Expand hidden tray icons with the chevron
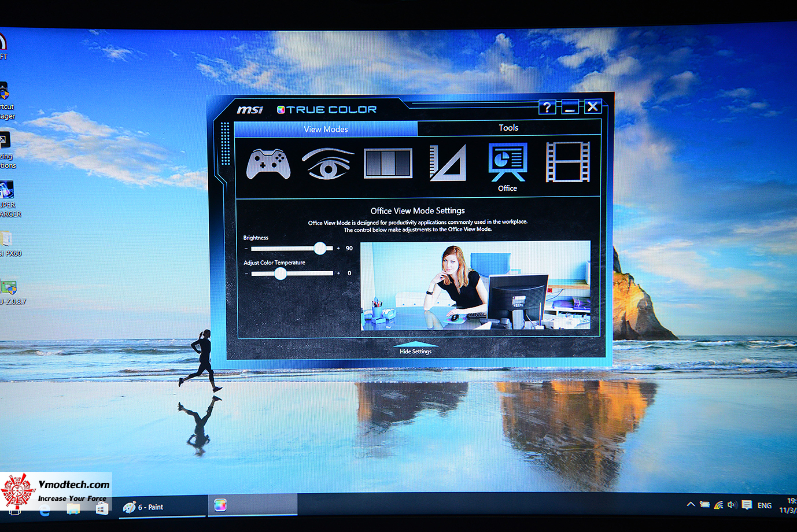Screen dimensions: 797x532 [691, 504]
